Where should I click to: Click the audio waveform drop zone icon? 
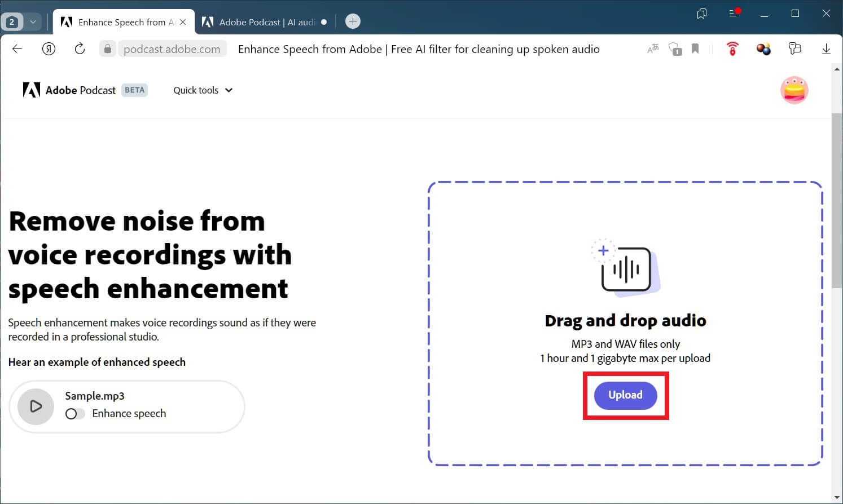point(625,268)
